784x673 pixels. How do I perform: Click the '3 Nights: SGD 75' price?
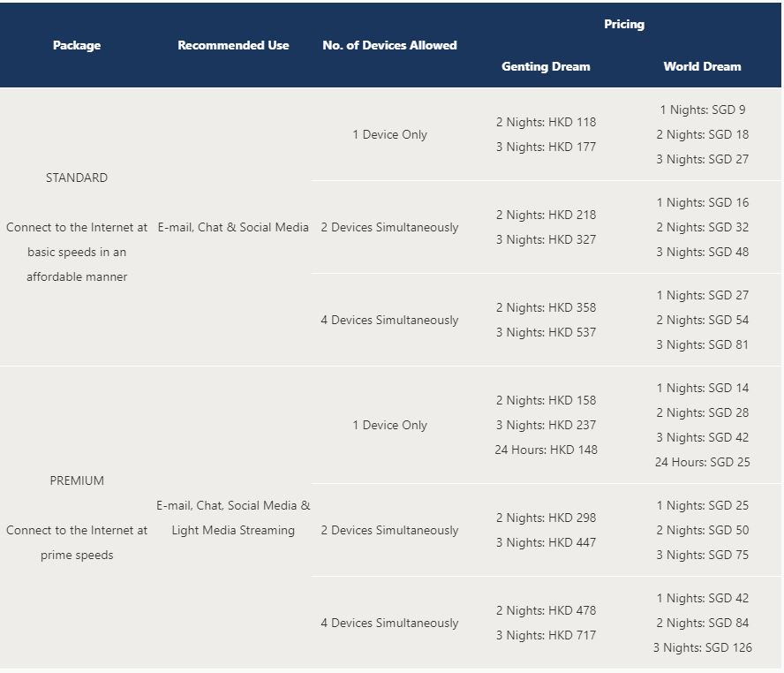coord(703,555)
